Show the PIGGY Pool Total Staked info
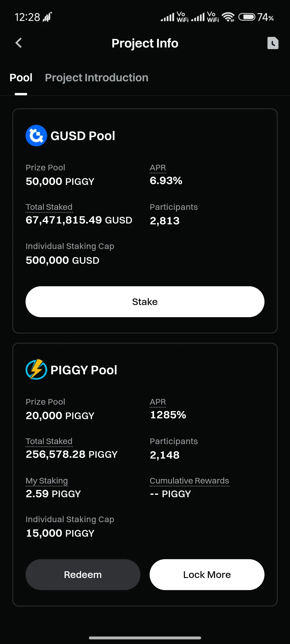 pos(49,441)
